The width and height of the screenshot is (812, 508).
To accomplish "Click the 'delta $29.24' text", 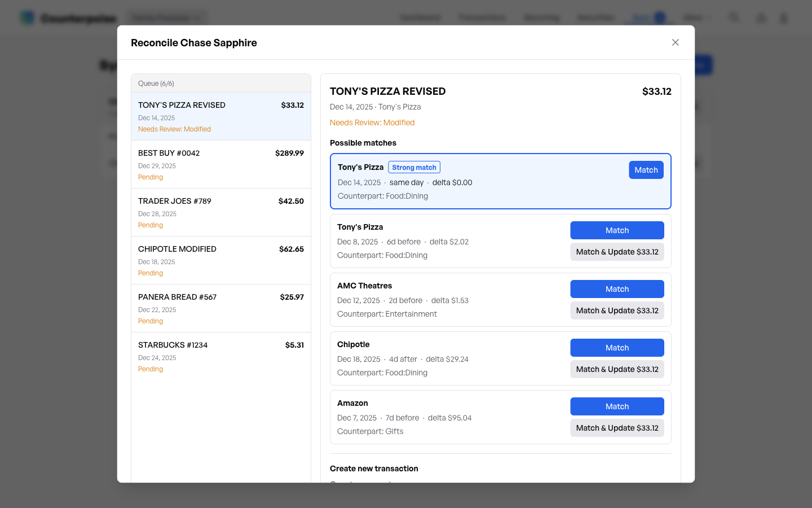I will coord(447,359).
